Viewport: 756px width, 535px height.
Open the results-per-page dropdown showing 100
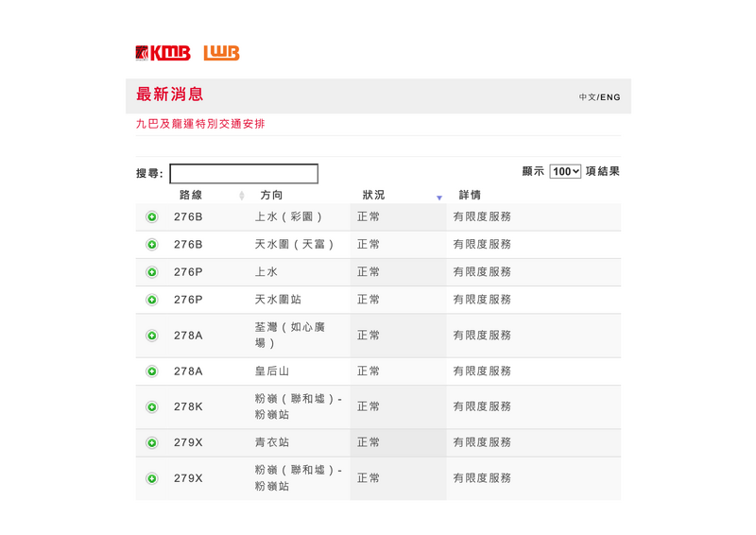[x=565, y=172]
